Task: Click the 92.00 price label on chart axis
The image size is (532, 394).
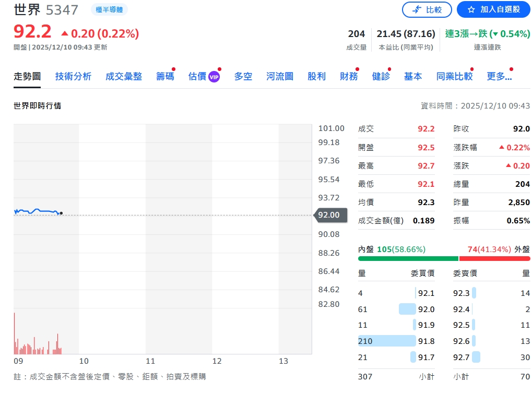Action: click(x=330, y=214)
